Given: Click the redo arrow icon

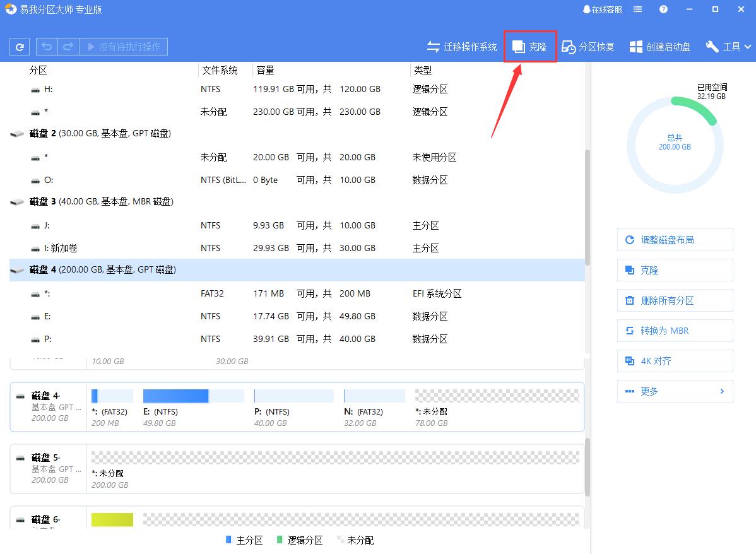Looking at the screenshot, I should (68, 46).
